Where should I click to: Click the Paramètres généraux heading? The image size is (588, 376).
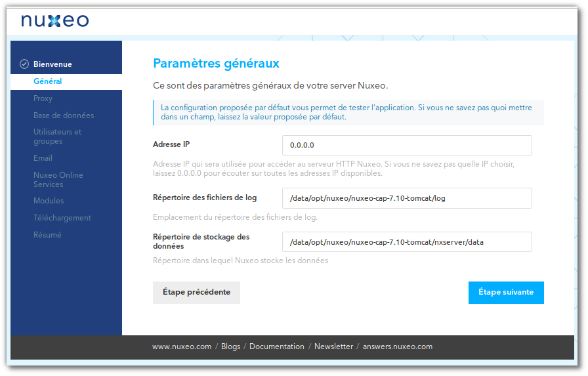pos(216,64)
